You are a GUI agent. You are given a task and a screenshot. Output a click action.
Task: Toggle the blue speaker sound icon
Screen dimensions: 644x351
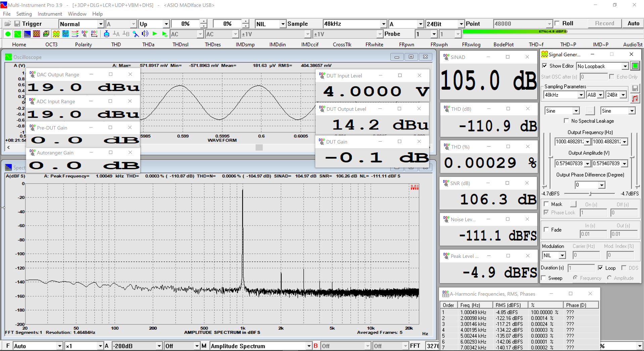pos(145,34)
